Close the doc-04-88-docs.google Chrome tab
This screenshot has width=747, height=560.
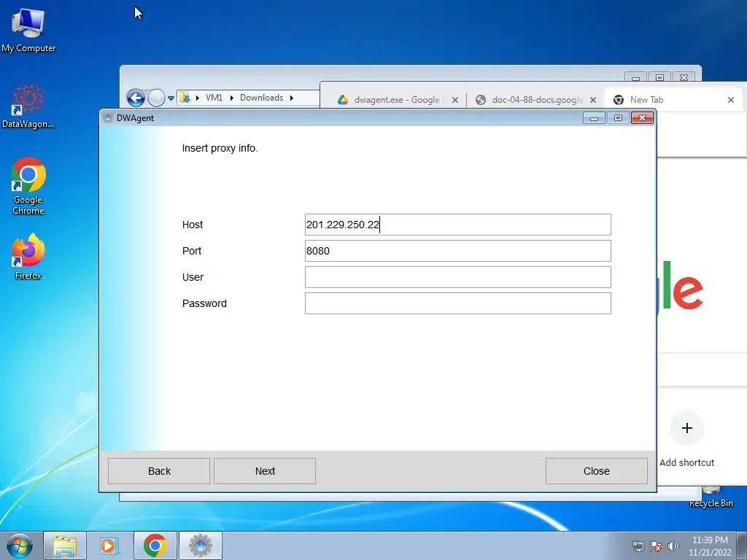592,100
